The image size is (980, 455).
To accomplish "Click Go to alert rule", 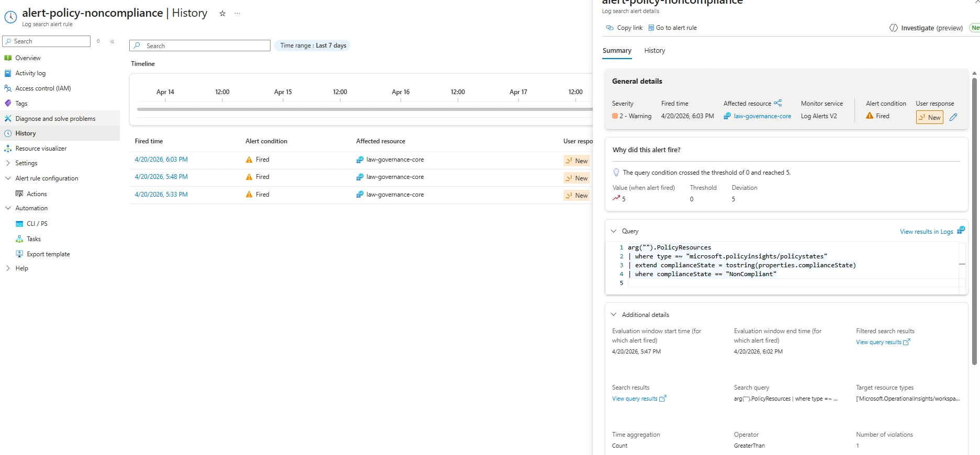I will coord(672,28).
